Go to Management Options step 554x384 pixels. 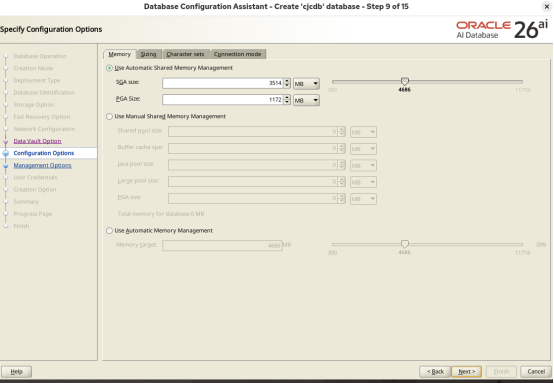pos(42,165)
